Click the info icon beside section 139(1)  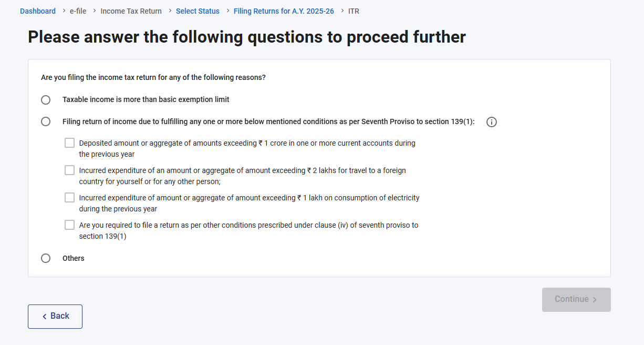[x=492, y=122]
